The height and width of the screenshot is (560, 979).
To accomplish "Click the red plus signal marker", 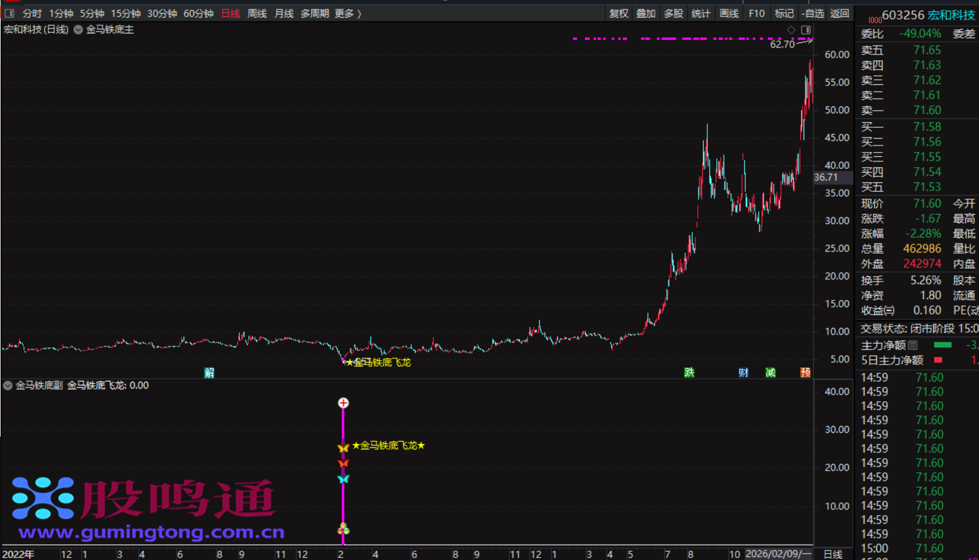I will 343,403.
